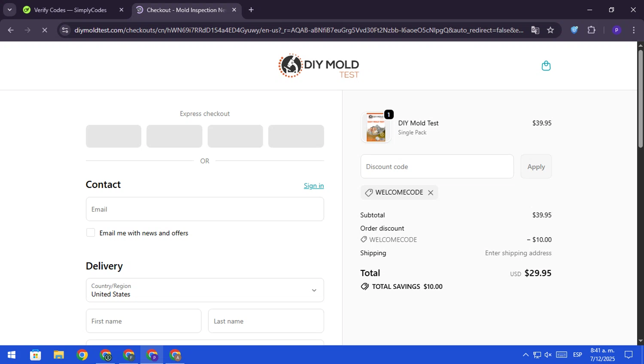Focus the Last name field

click(266, 321)
